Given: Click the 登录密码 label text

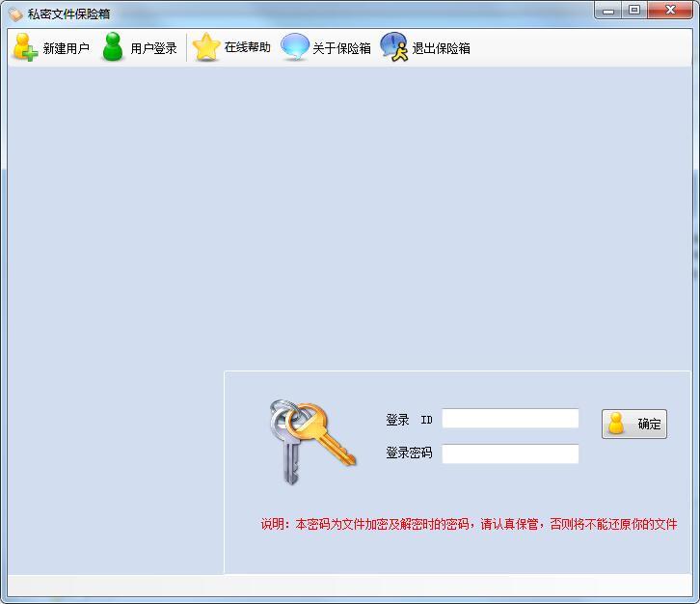Looking at the screenshot, I should [x=409, y=453].
